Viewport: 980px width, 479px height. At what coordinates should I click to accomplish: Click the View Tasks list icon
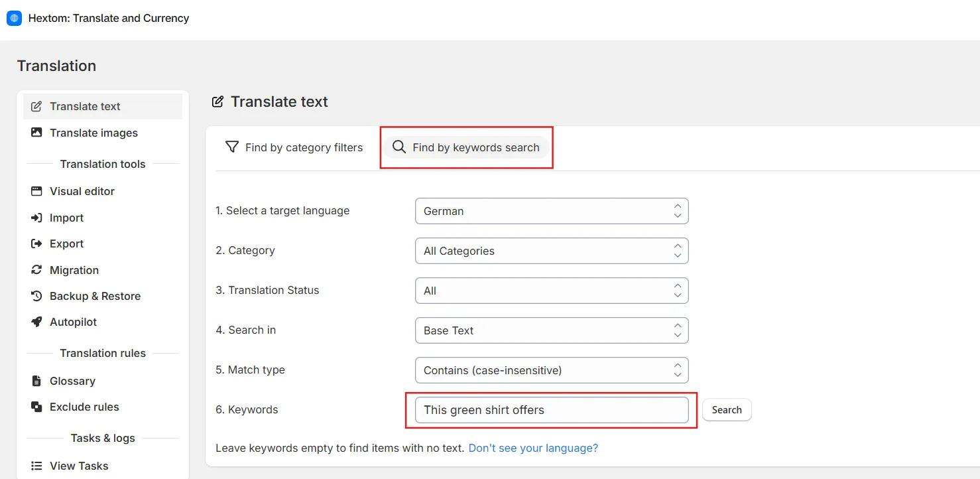(36, 466)
